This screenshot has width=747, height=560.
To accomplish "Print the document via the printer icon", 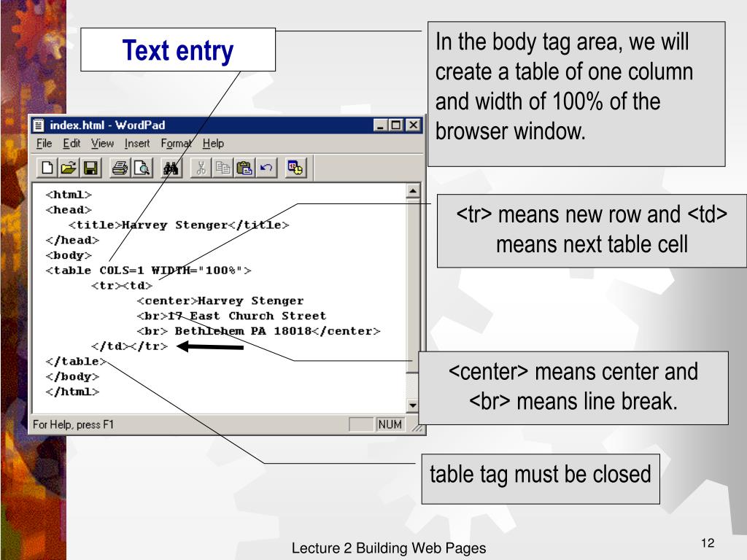I will coord(120,168).
